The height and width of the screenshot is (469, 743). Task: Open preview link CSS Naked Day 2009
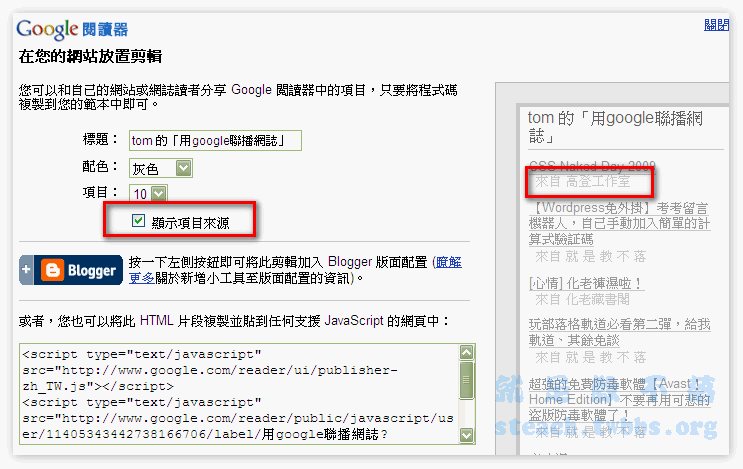tap(592, 166)
